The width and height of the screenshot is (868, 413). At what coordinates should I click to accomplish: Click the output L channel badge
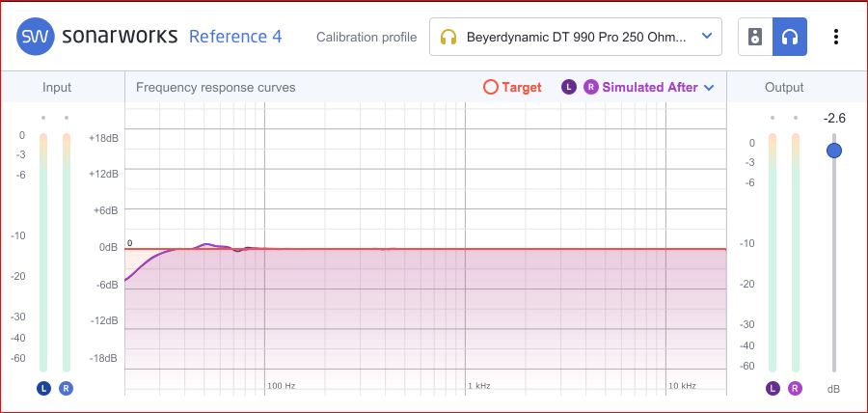(x=773, y=389)
